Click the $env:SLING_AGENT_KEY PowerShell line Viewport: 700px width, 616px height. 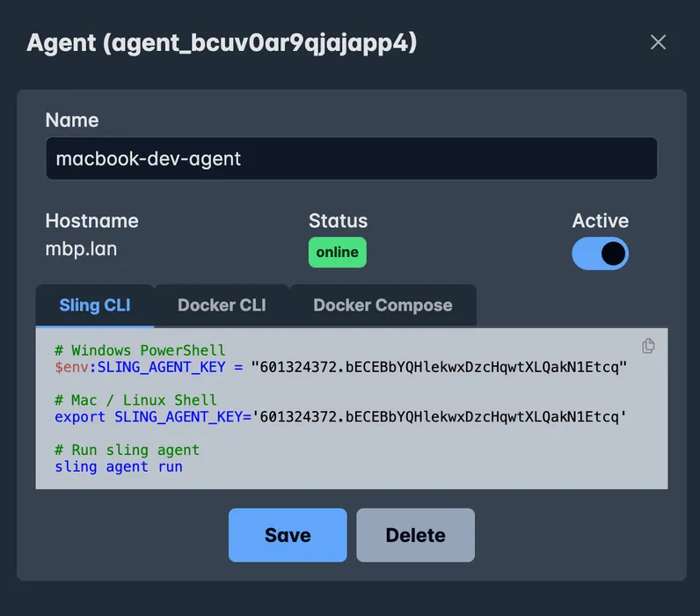tap(340, 367)
